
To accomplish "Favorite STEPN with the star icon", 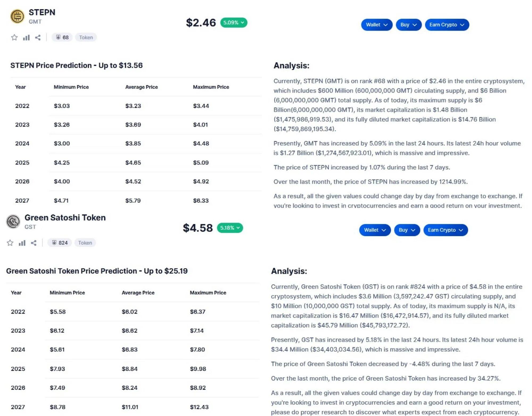I will click(14, 38).
